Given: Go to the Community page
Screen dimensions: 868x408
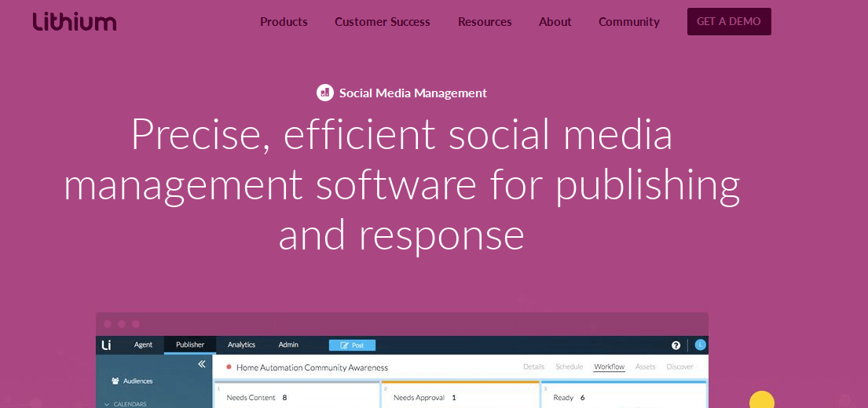Looking at the screenshot, I should pos(629,22).
